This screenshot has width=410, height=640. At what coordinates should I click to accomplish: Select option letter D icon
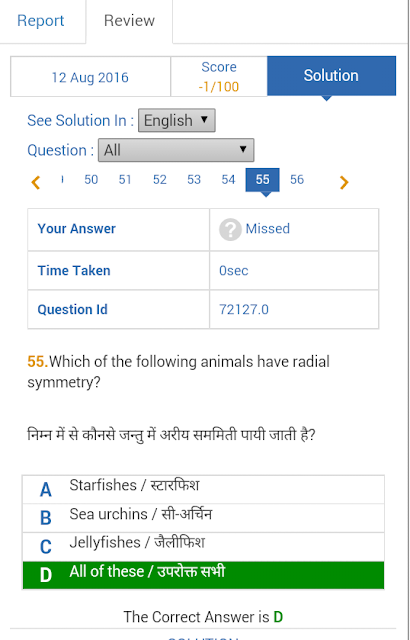[46, 575]
